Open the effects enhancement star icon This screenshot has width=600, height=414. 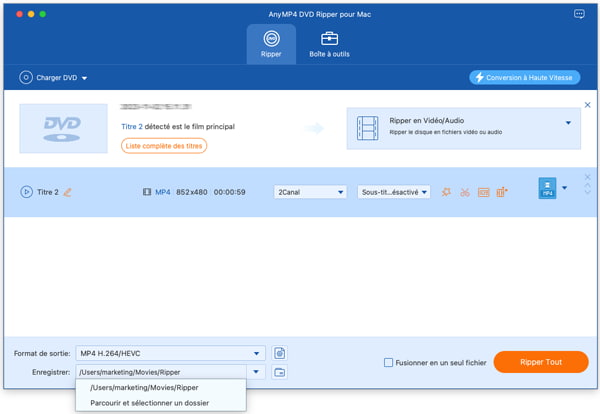tap(446, 192)
